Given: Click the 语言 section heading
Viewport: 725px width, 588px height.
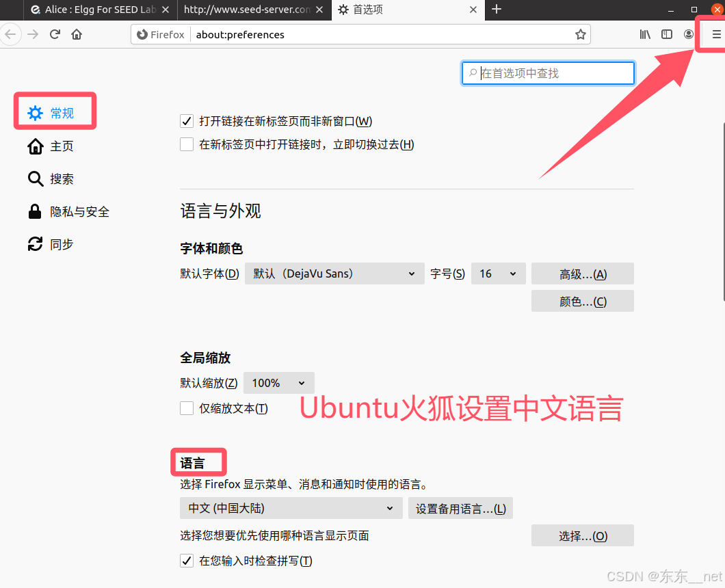Looking at the screenshot, I should [192, 463].
